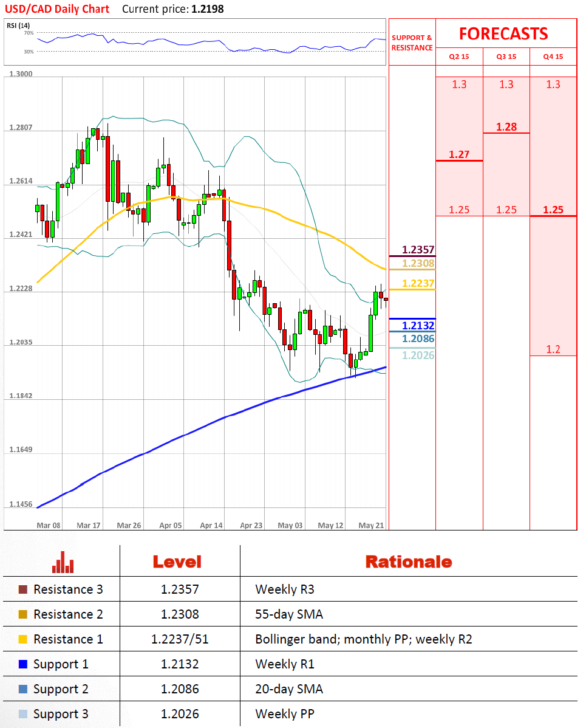This screenshot has width=586, height=728.
Task: Click the 1.1456 price axis label
Action: coord(21,504)
